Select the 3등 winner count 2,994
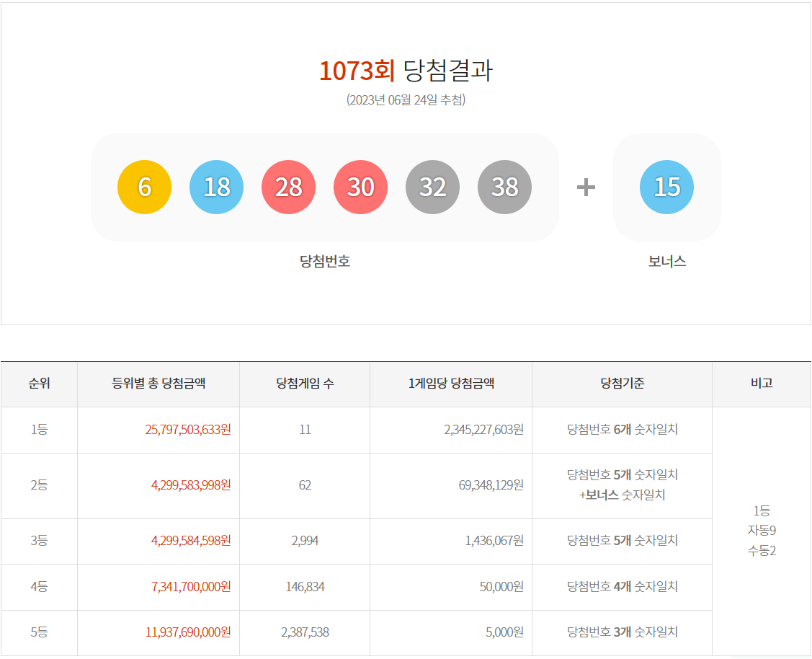The image size is (812, 659). [305, 541]
